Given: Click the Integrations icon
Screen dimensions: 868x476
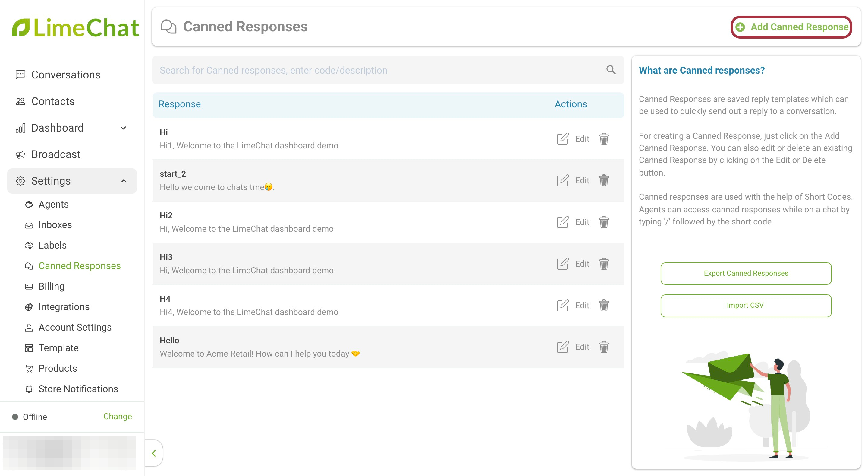Looking at the screenshot, I should [x=29, y=307].
